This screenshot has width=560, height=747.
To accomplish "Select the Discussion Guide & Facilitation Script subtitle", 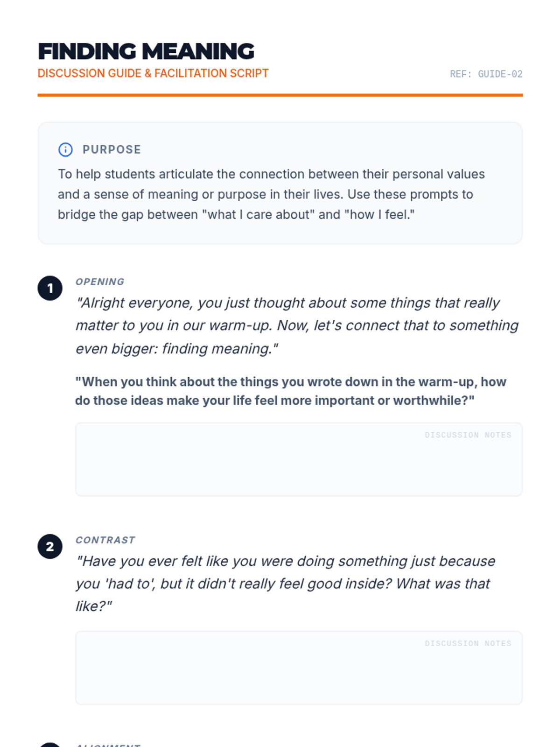I will (x=153, y=74).
